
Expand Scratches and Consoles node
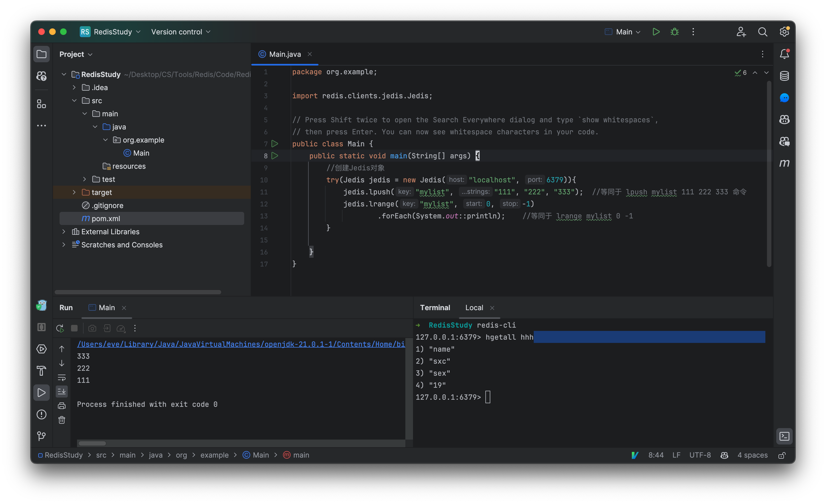[x=64, y=245]
